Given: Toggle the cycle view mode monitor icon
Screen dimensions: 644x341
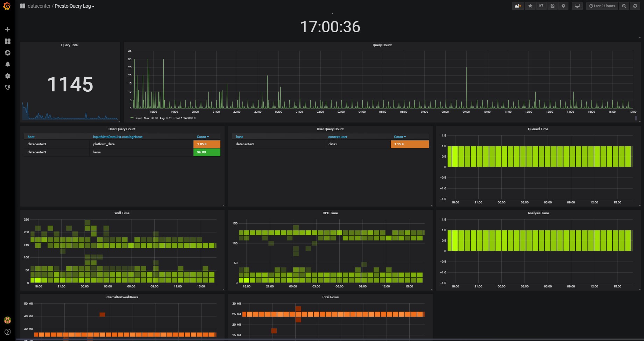Looking at the screenshot, I should (577, 6).
